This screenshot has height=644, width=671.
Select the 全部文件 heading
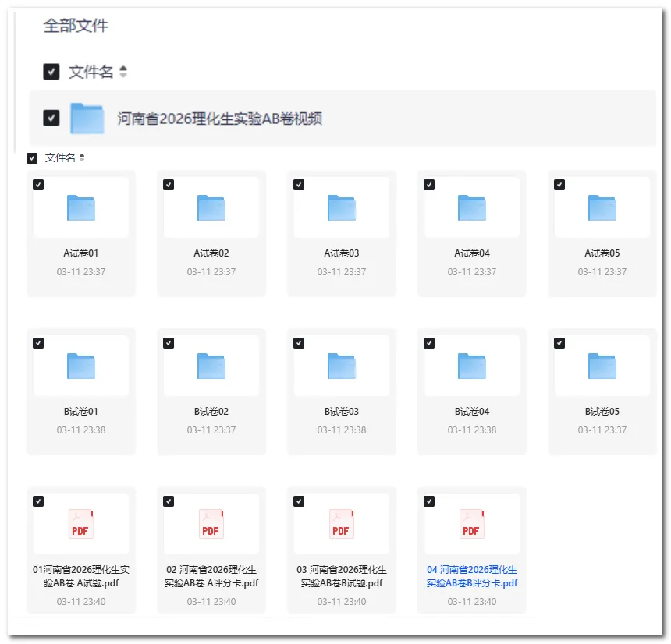coord(76,26)
